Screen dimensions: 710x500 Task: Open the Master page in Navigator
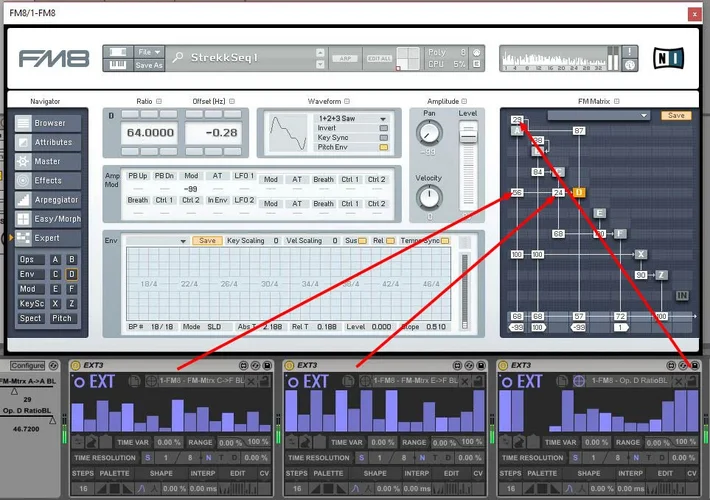point(48,161)
